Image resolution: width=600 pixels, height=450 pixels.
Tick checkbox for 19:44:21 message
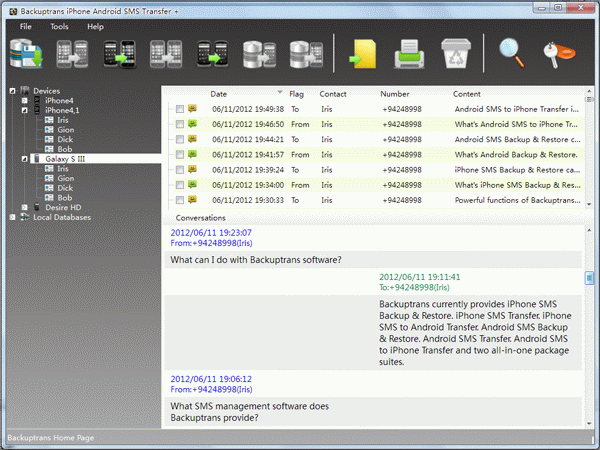tap(179, 139)
